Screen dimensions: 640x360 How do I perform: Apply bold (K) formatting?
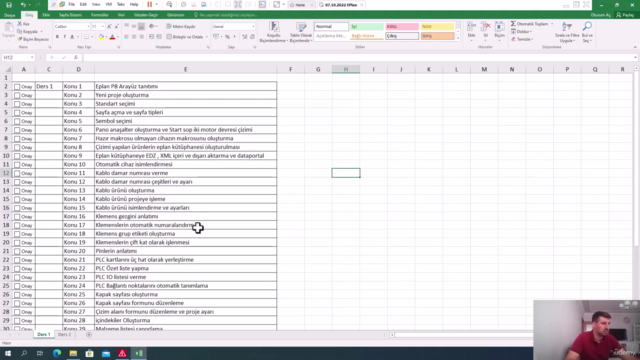tap(57, 37)
